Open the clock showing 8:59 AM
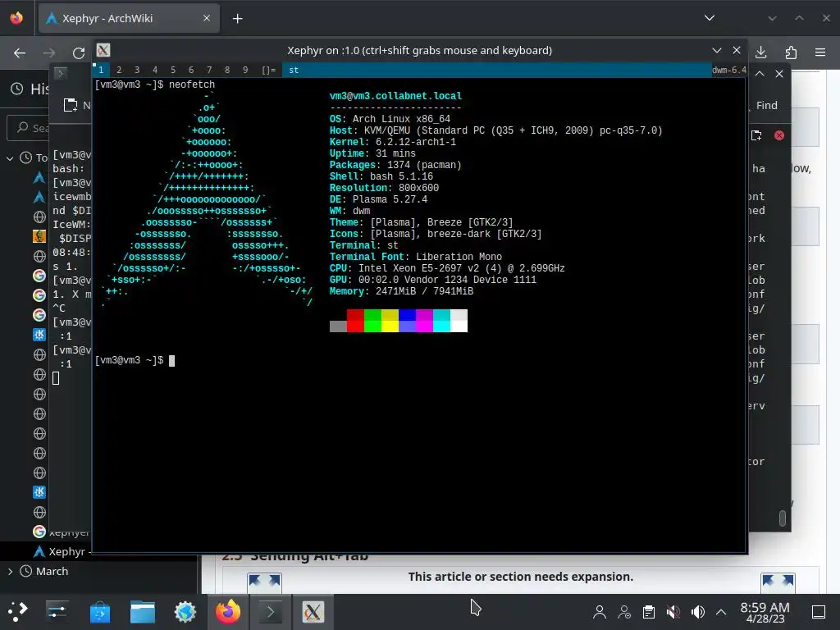Viewport: 840px width, 630px height. pos(765,612)
